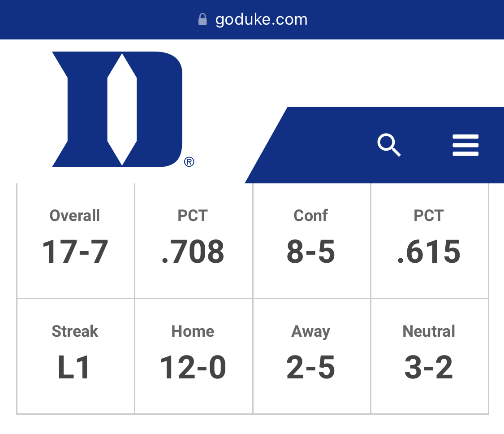Click the .615 conference PCT cell

pos(430,241)
